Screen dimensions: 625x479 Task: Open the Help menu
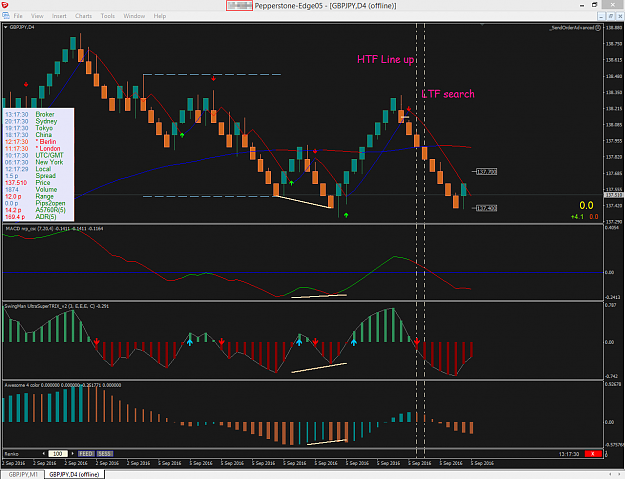(x=160, y=16)
